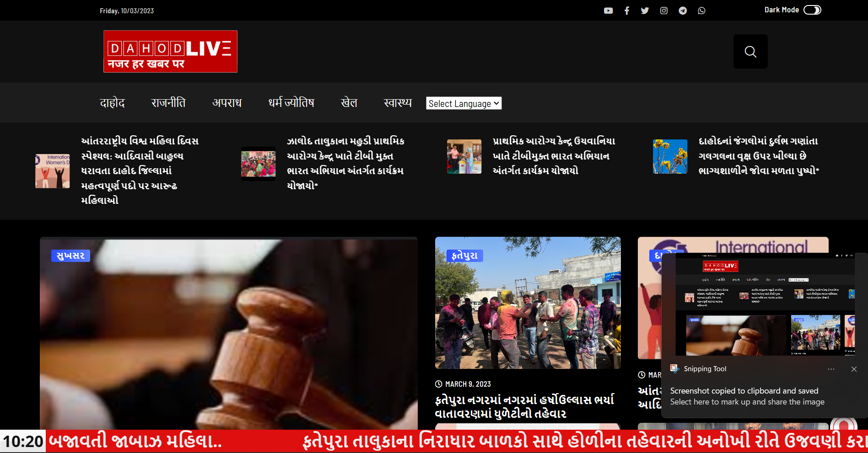Open the ફતેપુરા Holi celebration headline
868x453 pixels.
524,406
